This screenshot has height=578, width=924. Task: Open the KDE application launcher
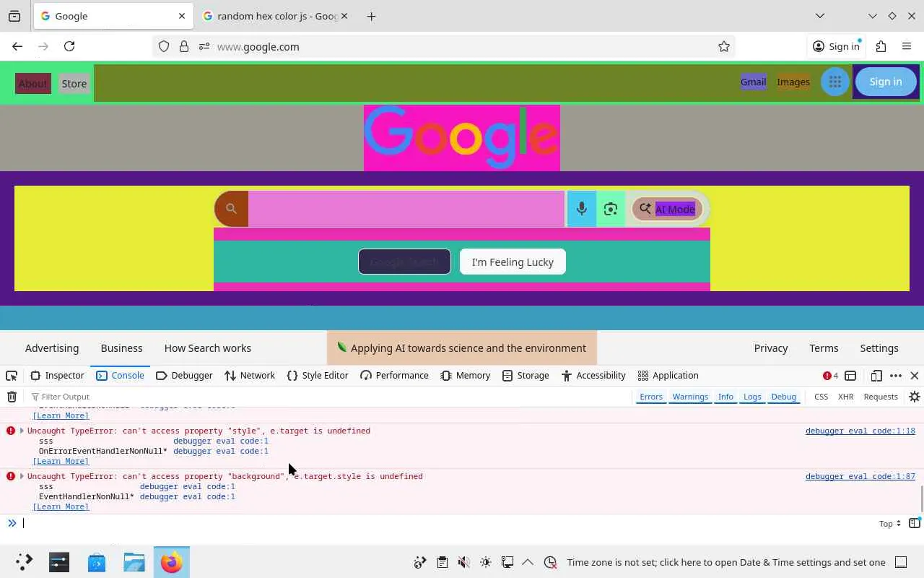(24, 562)
